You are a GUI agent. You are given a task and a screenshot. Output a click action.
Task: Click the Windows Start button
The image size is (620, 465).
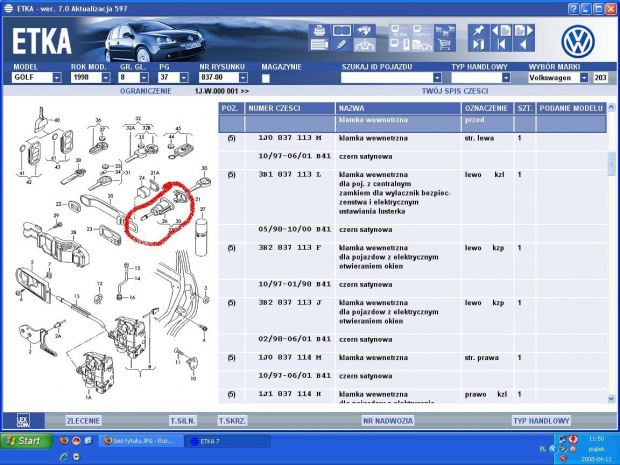pos(26,440)
